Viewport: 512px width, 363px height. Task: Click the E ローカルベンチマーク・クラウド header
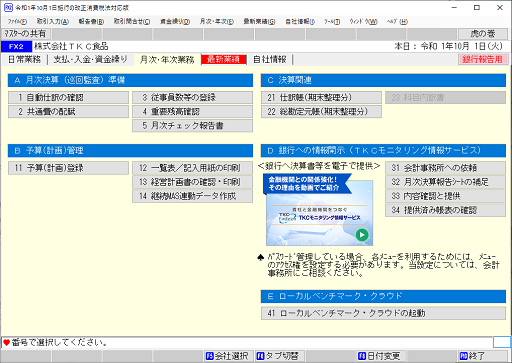383,296
